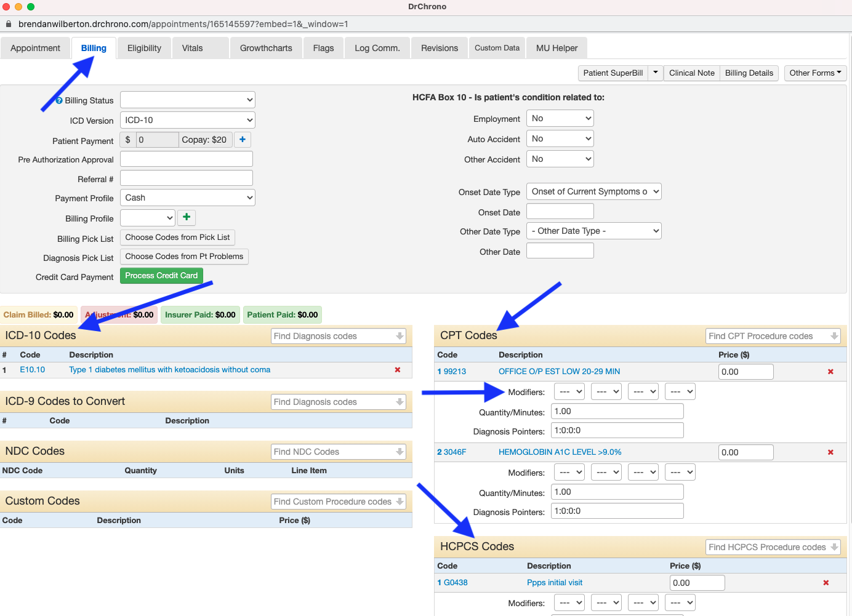The width and height of the screenshot is (852, 616).
Task: Open the Patient SuperBill dropdown caret
Action: (656, 73)
